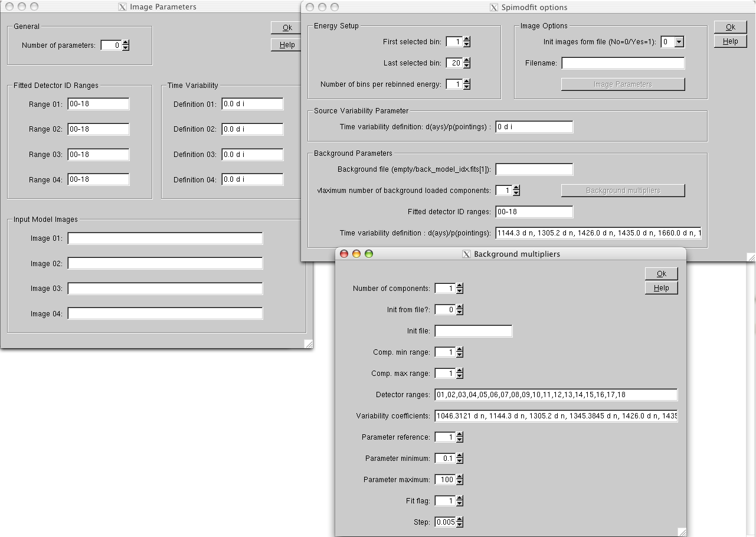
Task: Click the Filename field in Image Options
Action: pyautogui.click(x=623, y=63)
